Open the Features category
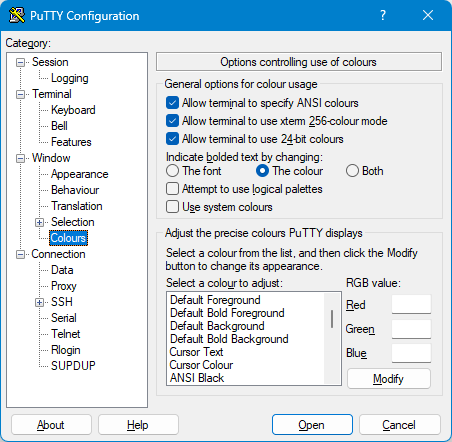 [x=71, y=142]
